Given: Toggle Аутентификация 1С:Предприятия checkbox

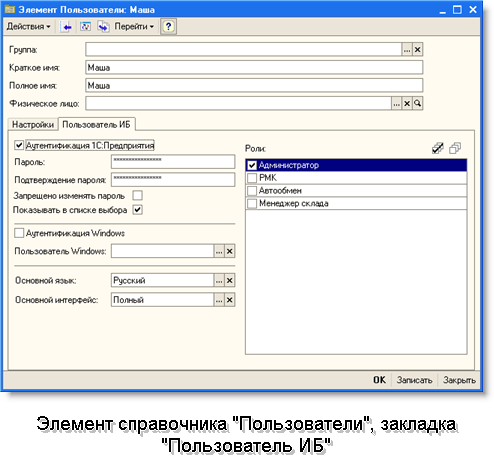Looking at the screenshot, I should pos(19,145).
